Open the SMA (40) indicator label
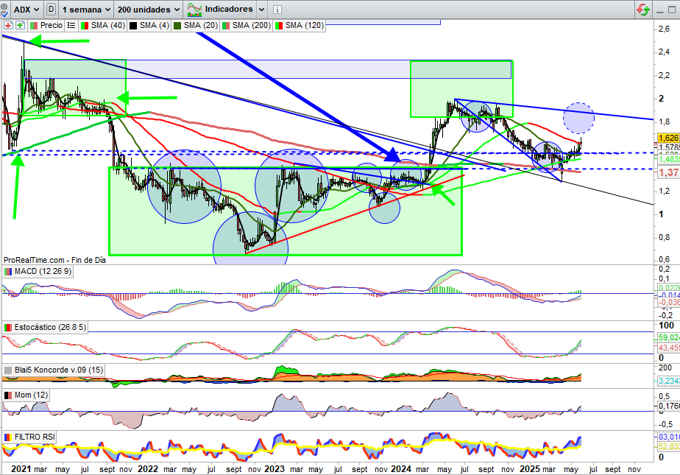 108,26
